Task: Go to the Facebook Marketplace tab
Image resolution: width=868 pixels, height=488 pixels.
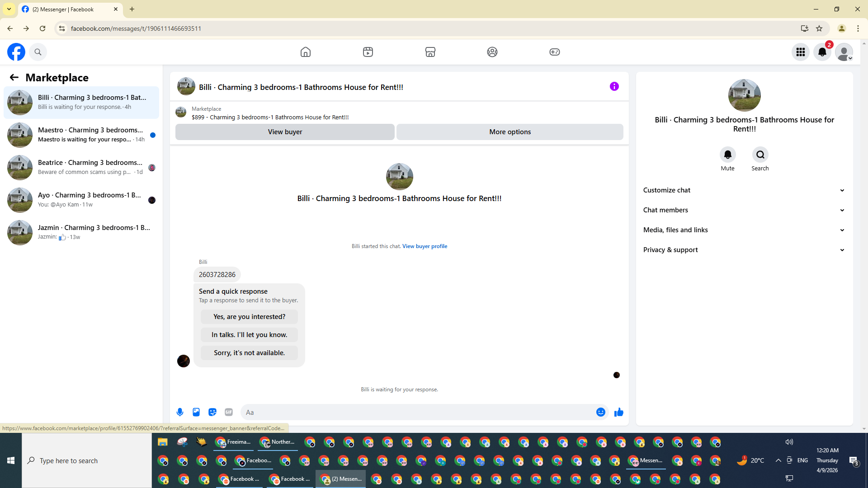Action: tap(430, 52)
